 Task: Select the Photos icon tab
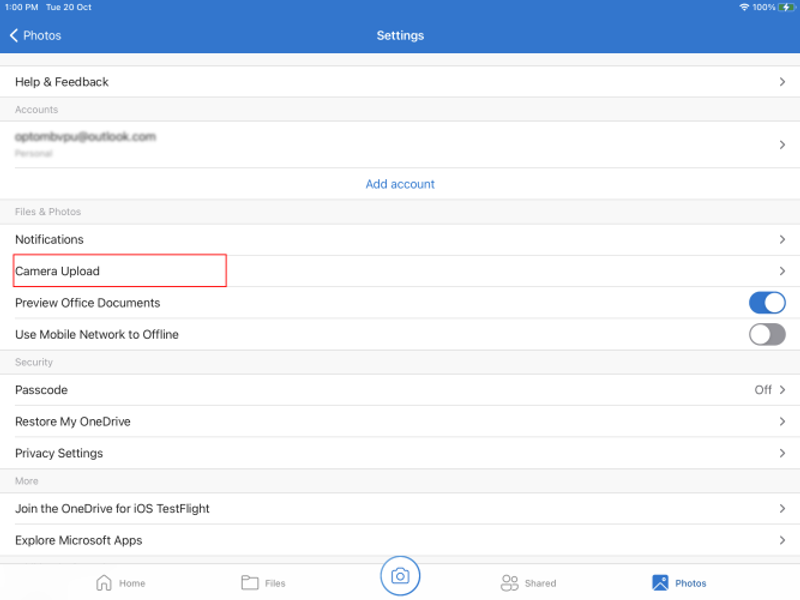click(x=660, y=583)
